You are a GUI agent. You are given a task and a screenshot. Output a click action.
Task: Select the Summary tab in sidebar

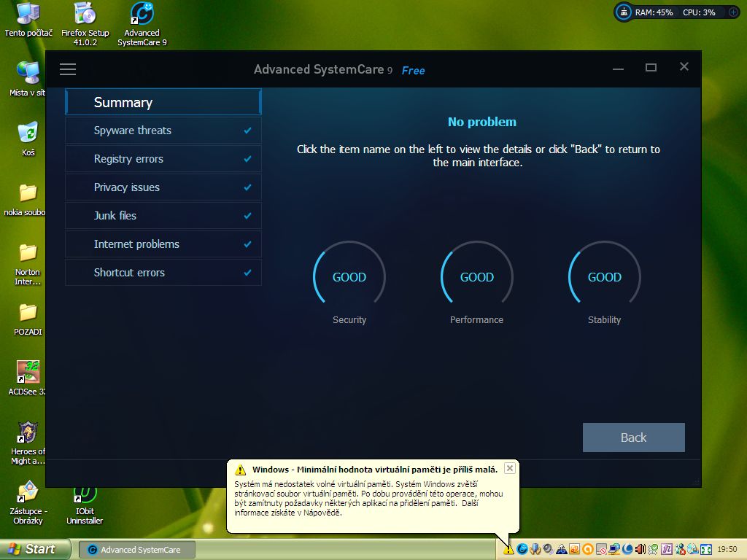point(163,102)
